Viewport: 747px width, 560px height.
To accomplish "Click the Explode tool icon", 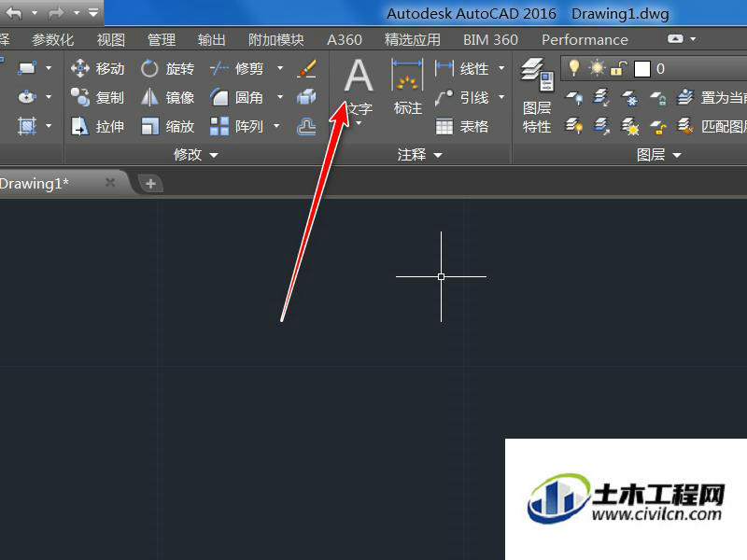I will coord(306,98).
